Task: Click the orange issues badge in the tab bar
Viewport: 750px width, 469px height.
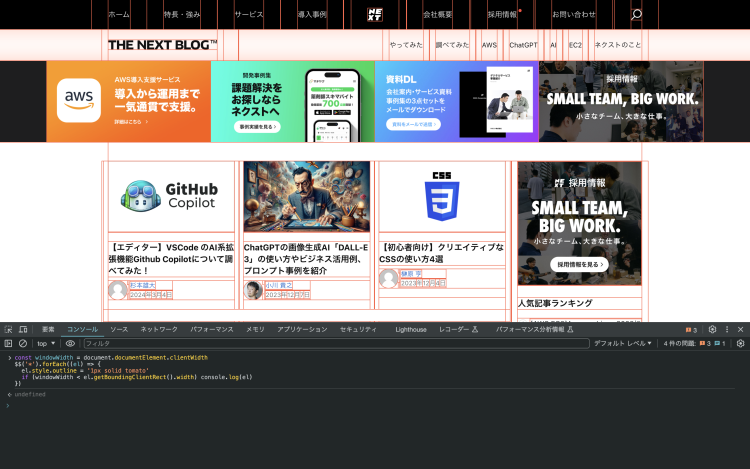Action: 692,330
